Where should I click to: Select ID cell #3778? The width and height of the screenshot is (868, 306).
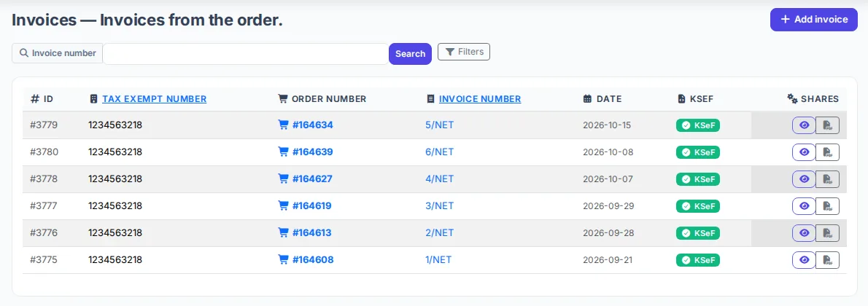[x=44, y=178]
